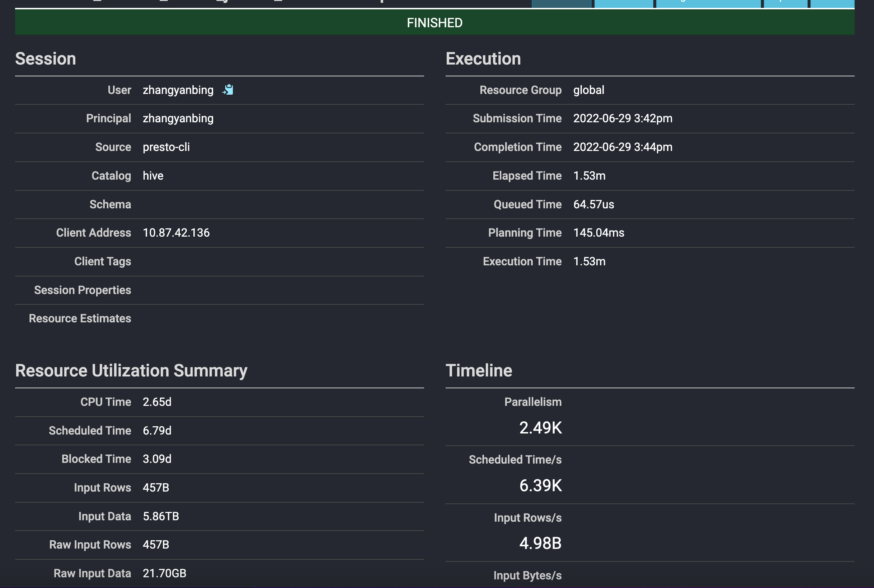Click the CPU Time value 2.65d
The width and height of the screenshot is (874, 588).
(157, 402)
